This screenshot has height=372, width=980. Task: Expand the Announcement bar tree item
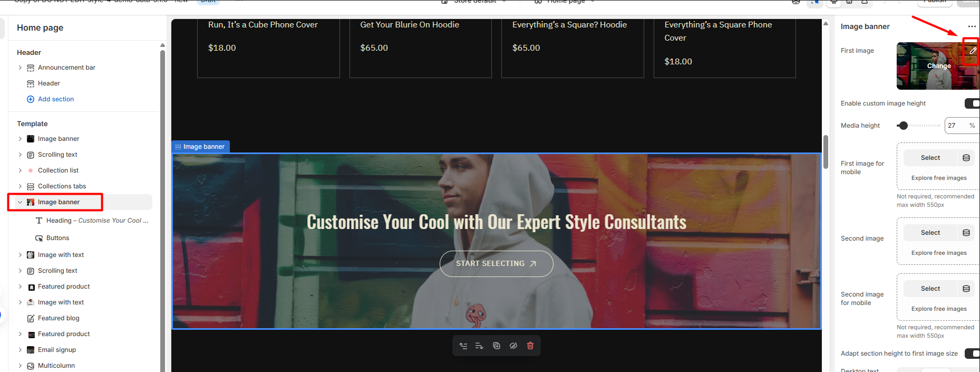click(20, 68)
